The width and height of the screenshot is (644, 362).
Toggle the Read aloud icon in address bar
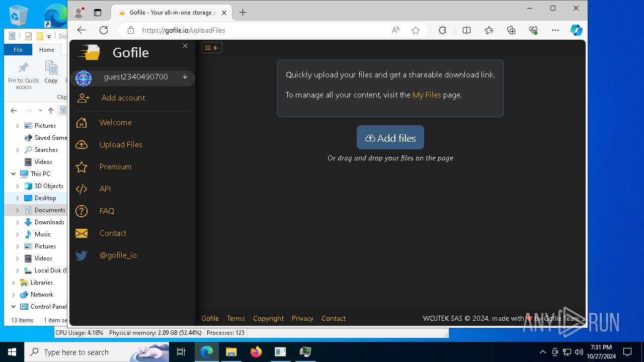coord(396,30)
